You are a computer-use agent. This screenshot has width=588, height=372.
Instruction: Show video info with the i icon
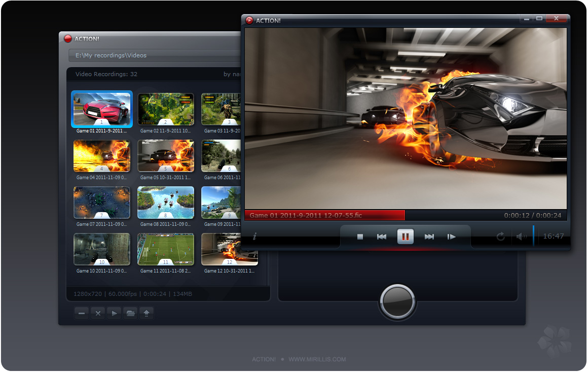click(x=254, y=236)
